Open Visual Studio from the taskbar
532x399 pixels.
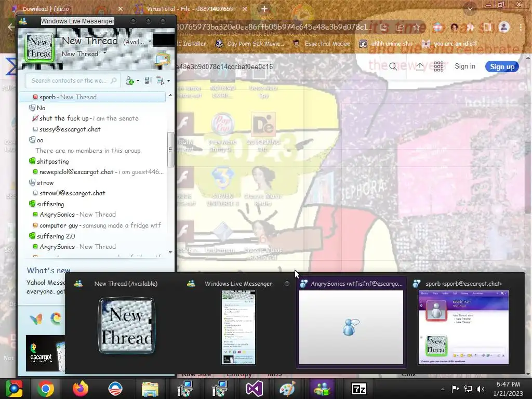tap(254, 389)
